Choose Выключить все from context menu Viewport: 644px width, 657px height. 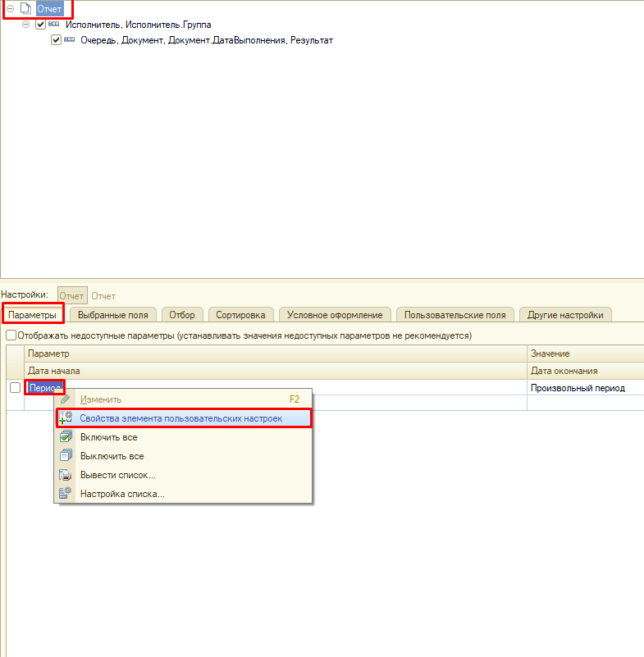184,456
